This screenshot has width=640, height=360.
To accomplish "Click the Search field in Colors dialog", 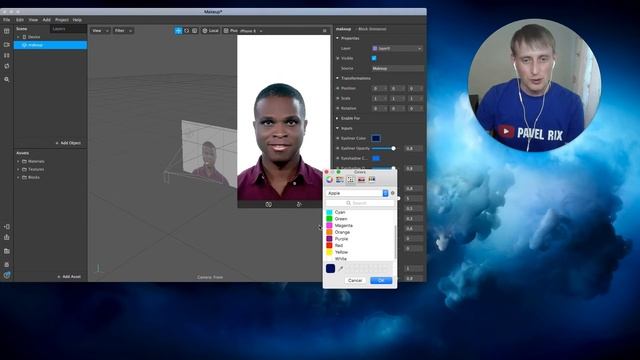I will [360, 203].
